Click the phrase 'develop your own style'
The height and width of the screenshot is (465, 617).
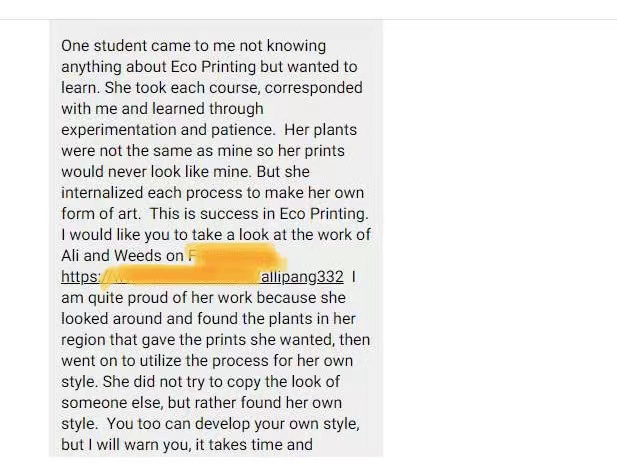click(277, 424)
